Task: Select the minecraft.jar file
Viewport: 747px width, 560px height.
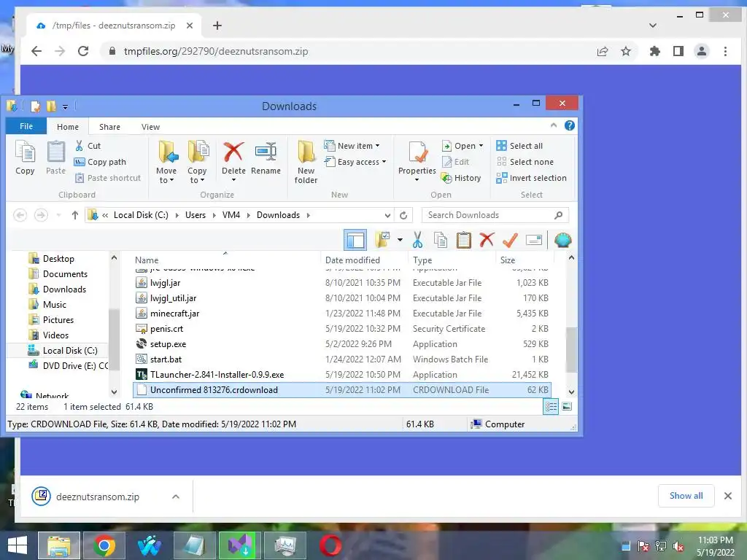Action: click(x=341, y=314)
